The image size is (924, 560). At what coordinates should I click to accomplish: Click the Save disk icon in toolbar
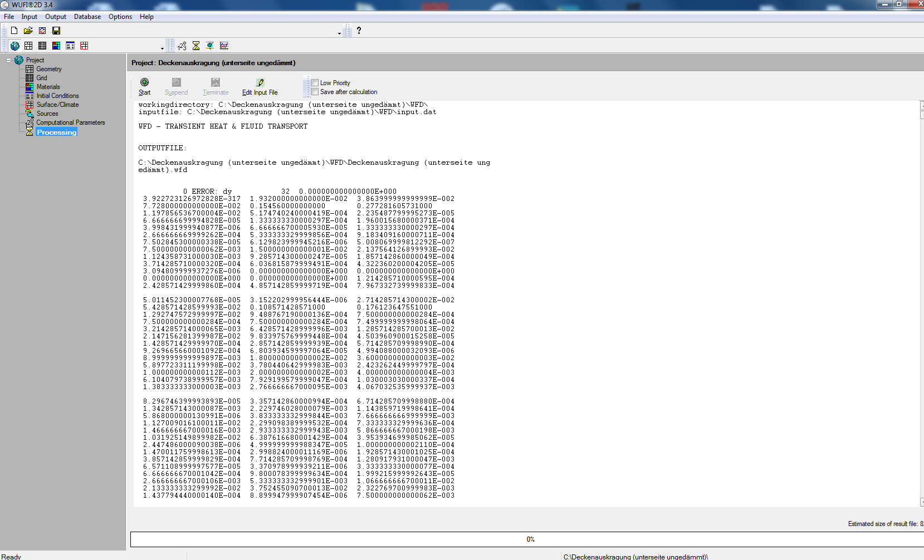[x=56, y=31]
